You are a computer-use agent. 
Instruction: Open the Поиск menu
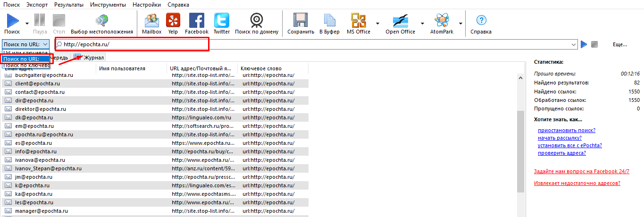point(12,5)
